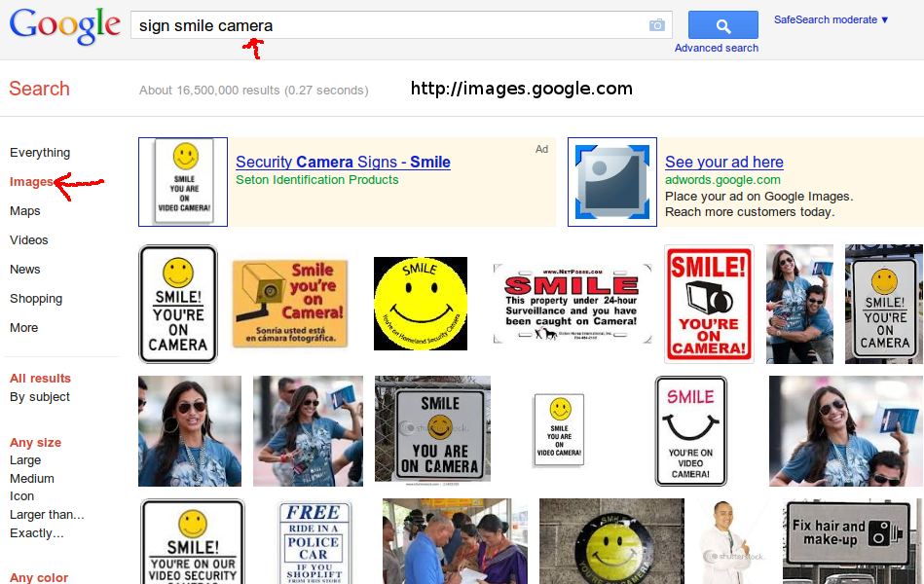924x584 pixels.
Task: Click the Seton Identification Products text
Action: 317,180
